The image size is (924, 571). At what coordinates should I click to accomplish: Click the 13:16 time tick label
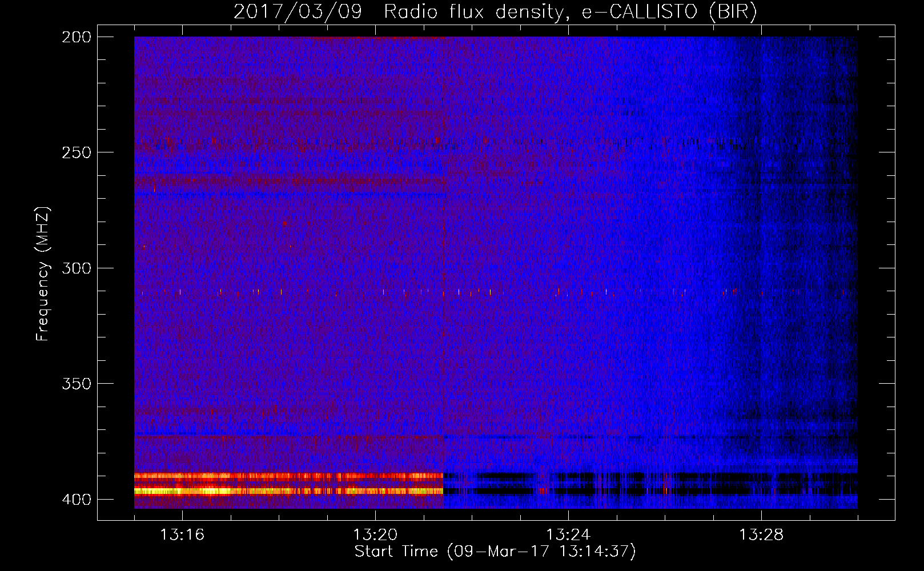click(x=182, y=534)
